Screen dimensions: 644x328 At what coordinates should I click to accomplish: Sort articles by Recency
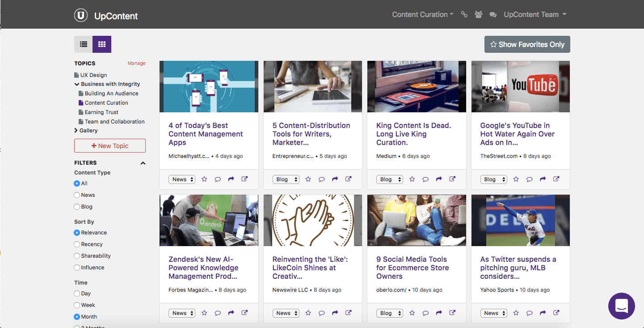click(77, 244)
